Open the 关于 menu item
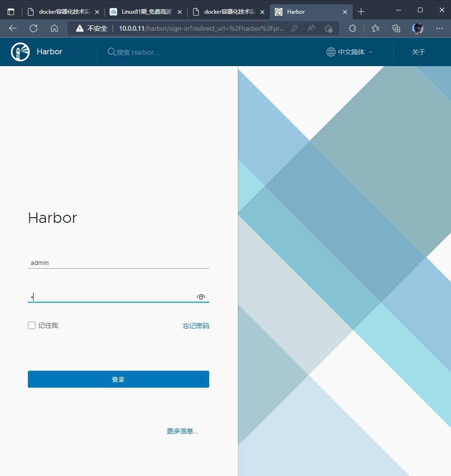451x476 pixels. pos(418,52)
